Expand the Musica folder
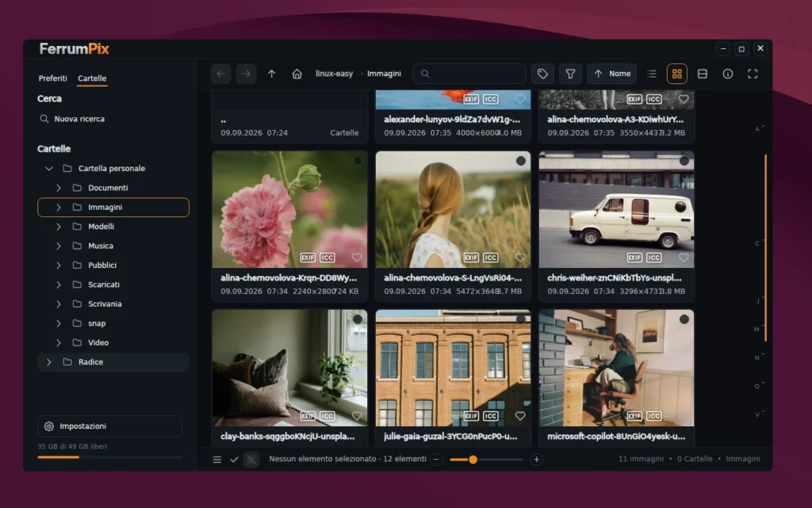The image size is (812, 508). coord(59,246)
